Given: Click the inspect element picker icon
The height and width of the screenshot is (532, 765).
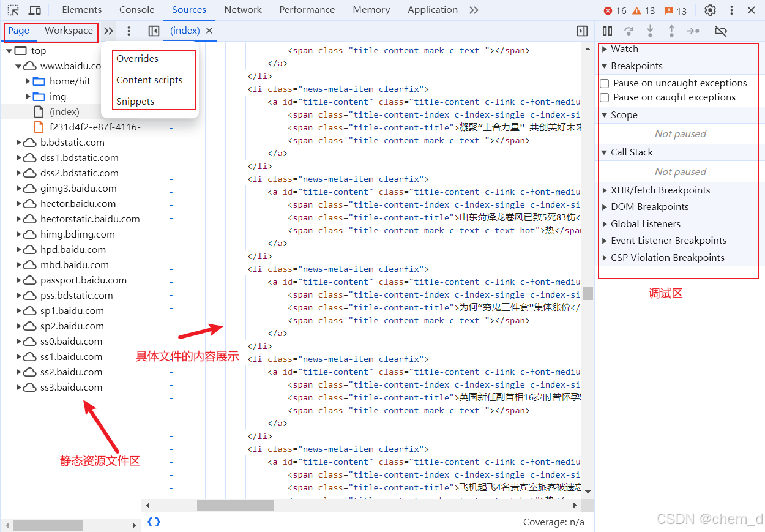Looking at the screenshot, I should (13, 10).
